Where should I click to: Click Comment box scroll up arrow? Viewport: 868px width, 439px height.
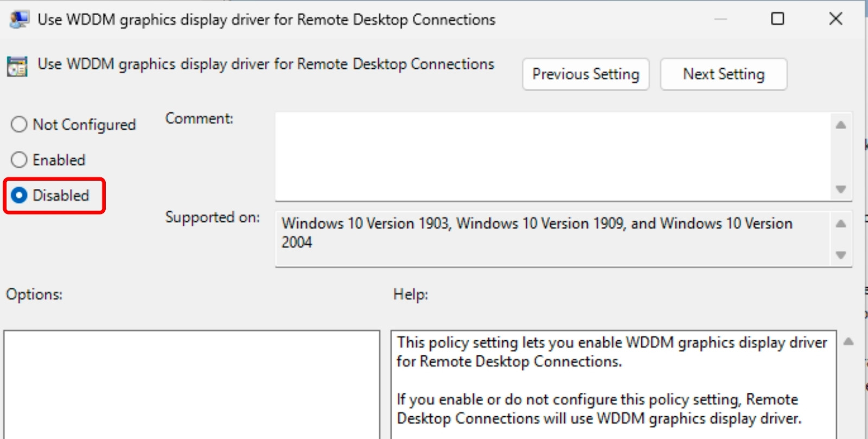coord(841,125)
